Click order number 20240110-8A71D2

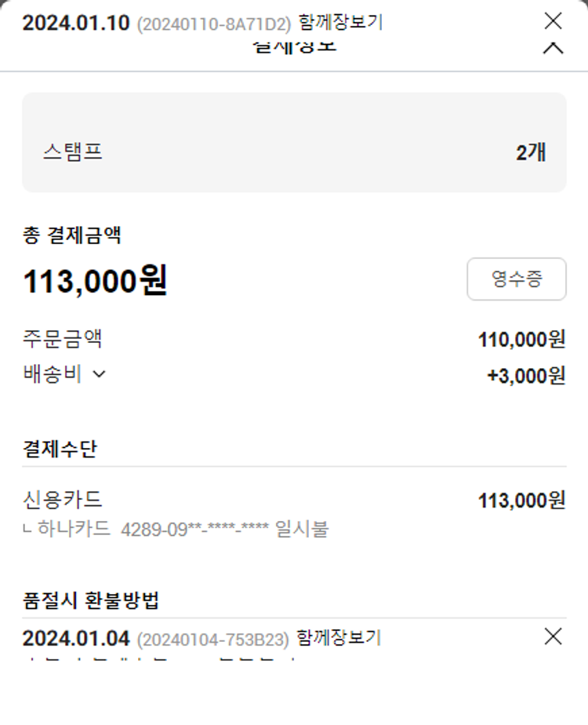click(213, 24)
